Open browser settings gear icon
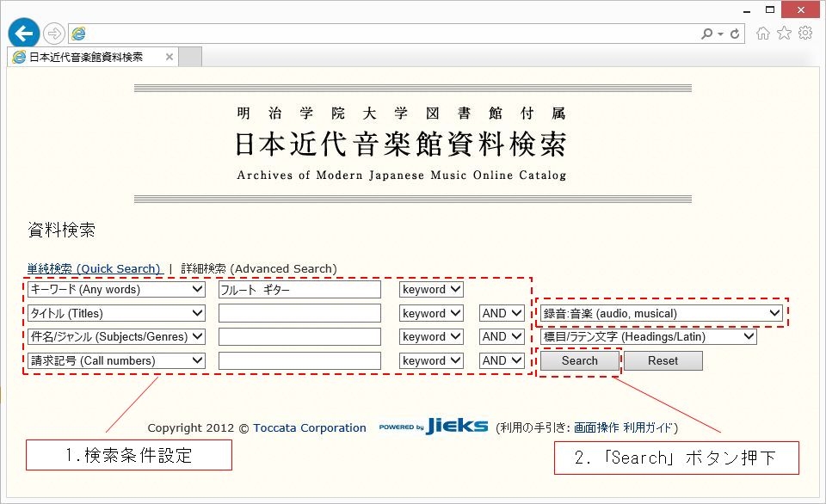Image resolution: width=826 pixels, height=504 pixels. point(805,34)
